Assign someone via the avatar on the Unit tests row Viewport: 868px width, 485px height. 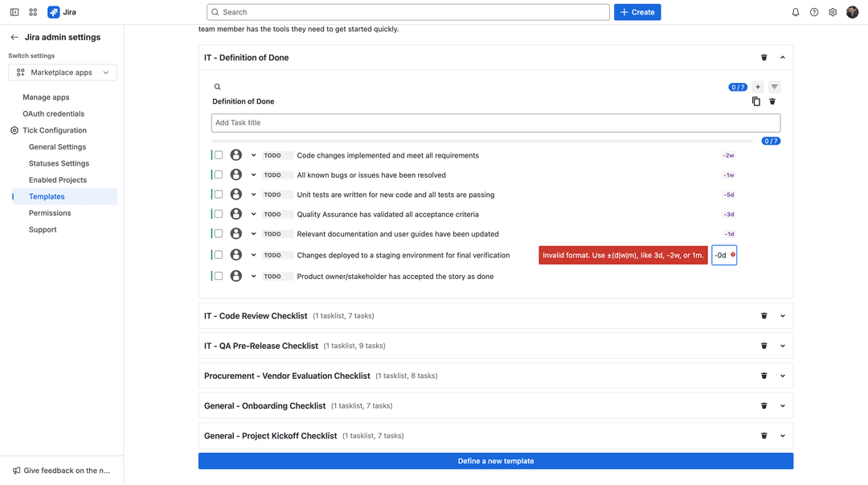(235, 194)
